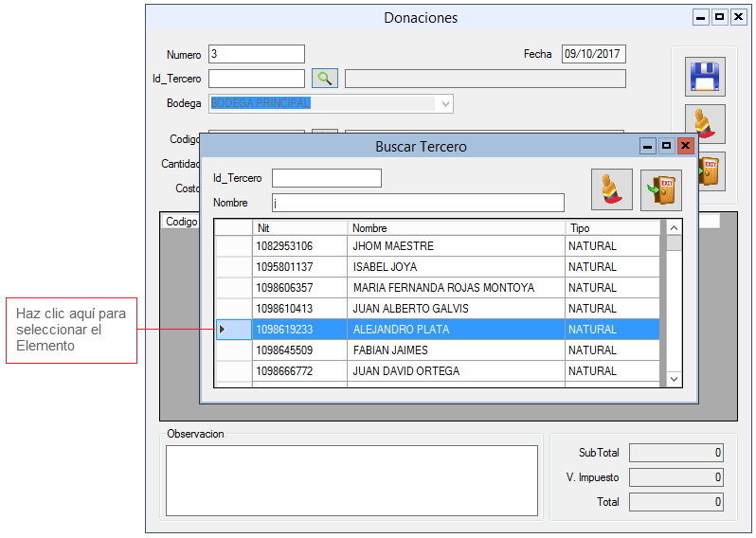Click the clear brush icon in Donaciones
The image size is (756, 538).
(705, 123)
